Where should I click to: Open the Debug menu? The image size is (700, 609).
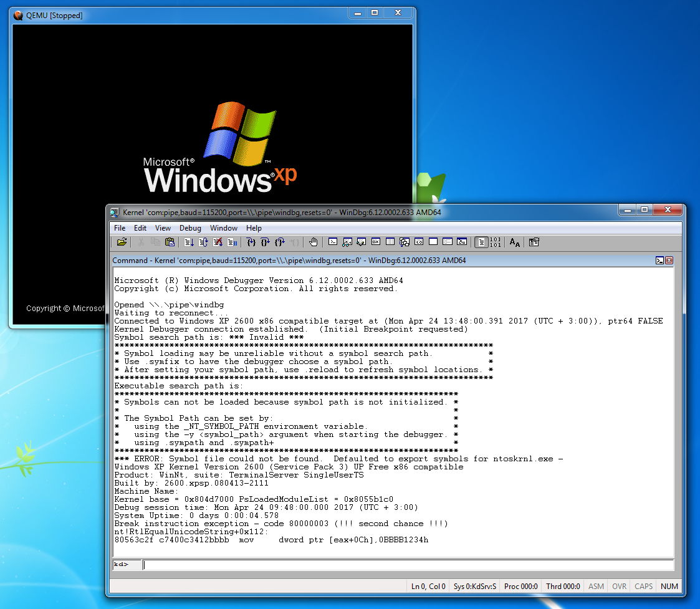pos(190,228)
